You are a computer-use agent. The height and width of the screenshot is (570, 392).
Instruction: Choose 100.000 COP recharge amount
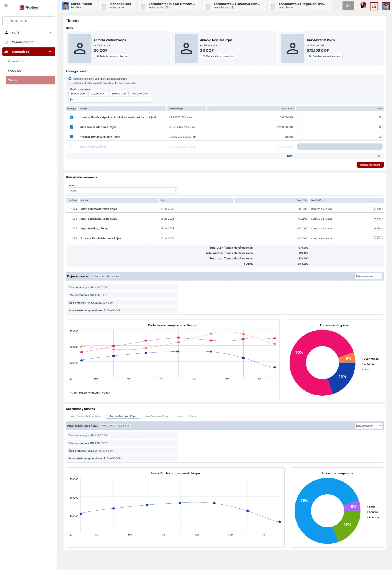140,94
